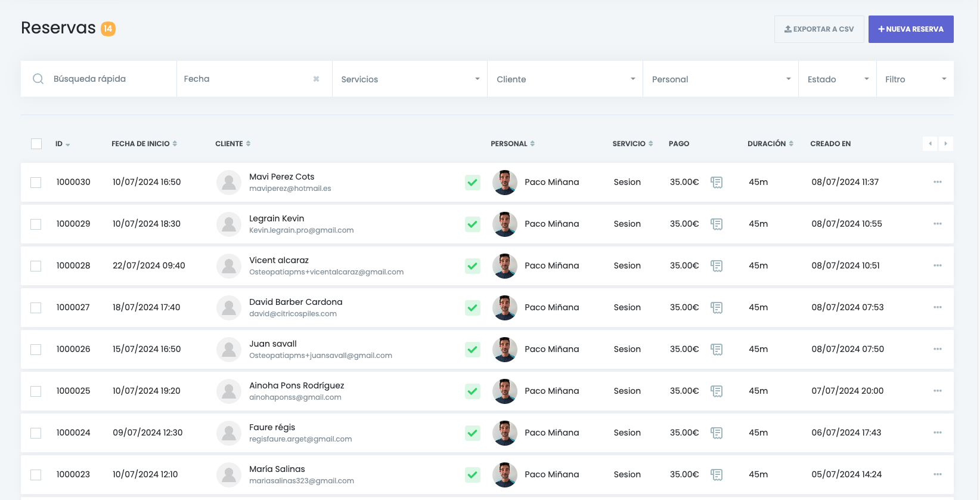This screenshot has height=500, width=980.
Task: Click the payment note icon for booking 1000026
Action: coord(717,350)
